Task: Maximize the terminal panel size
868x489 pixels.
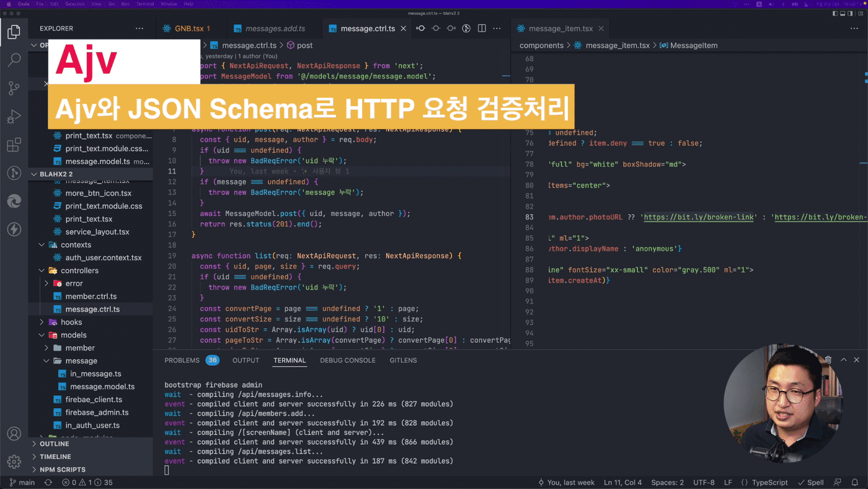Action: coord(843,360)
